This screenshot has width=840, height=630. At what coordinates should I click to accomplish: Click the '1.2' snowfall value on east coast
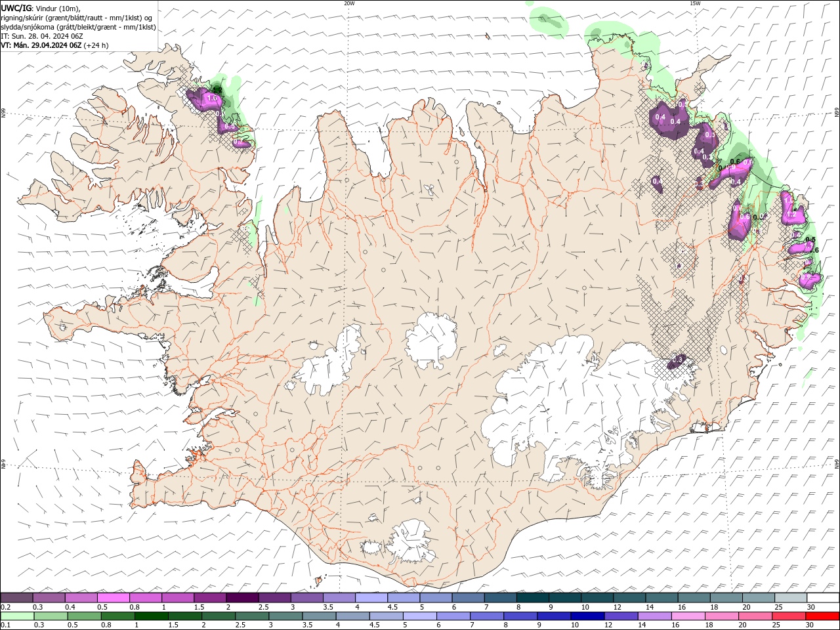791,214
